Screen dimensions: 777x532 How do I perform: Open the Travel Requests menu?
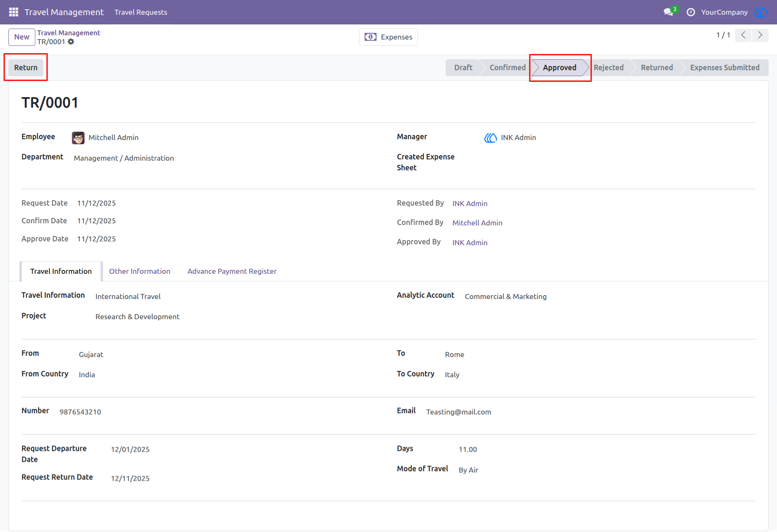(x=141, y=12)
